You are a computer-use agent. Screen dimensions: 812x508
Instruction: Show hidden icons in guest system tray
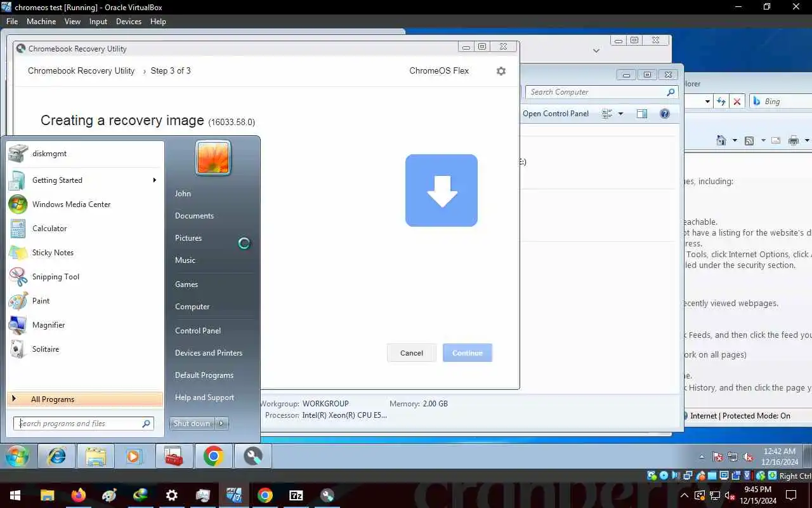[702, 457]
